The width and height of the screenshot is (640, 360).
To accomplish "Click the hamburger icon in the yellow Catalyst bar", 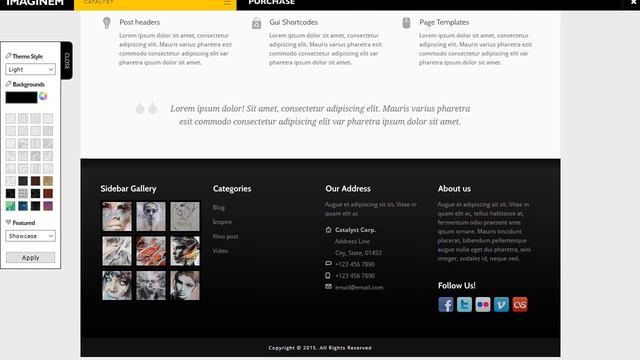I will click(227, 3).
